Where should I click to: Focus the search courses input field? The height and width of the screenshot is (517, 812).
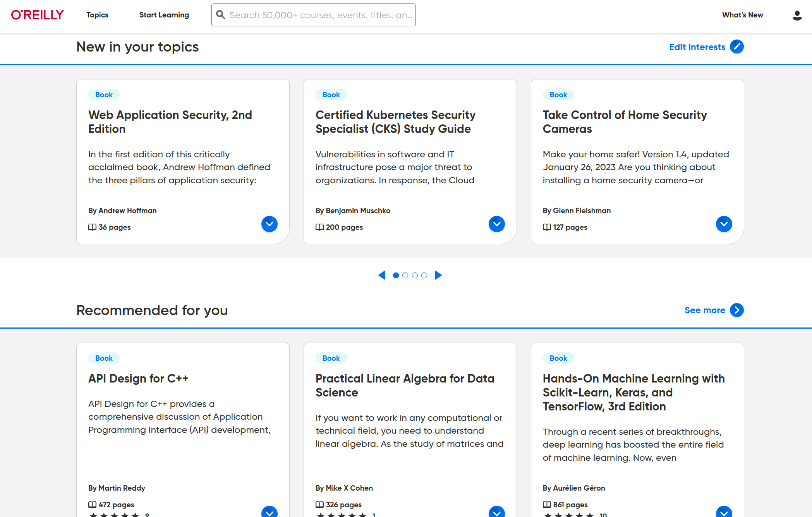(321, 15)
